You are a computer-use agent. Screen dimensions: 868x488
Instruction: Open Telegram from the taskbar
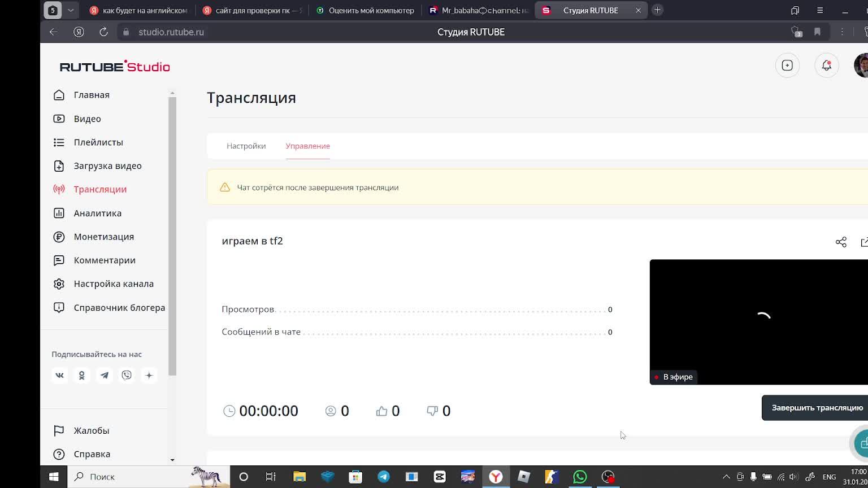pyautogui.click(x=384, y=477)
